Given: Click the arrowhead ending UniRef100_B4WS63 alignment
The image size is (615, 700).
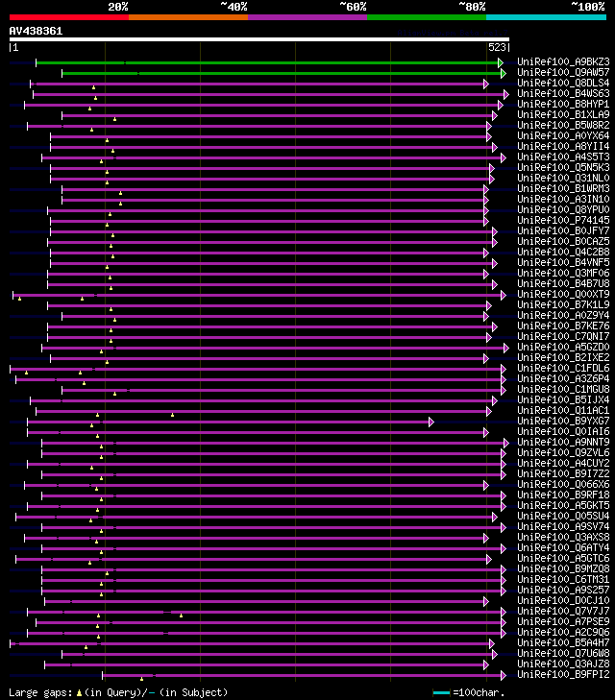Looking at the screenshot, I should pyautogui.click(x=506, y=95).
